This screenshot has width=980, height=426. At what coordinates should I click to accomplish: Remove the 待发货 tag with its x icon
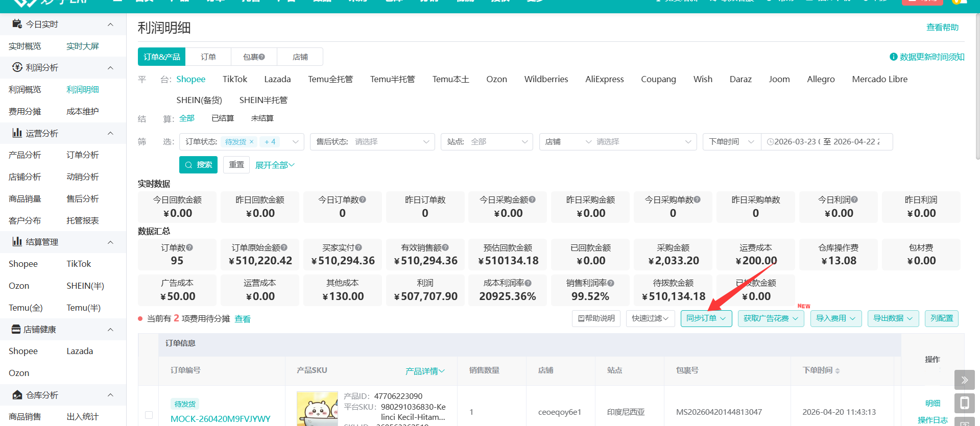pyautogui.click(x=251, y=142)
